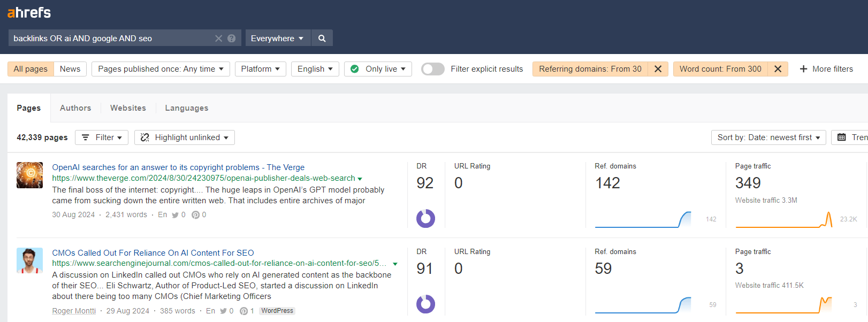Click the 385 words text
This screenshot has width=868, height=322.
coord(178,311)
